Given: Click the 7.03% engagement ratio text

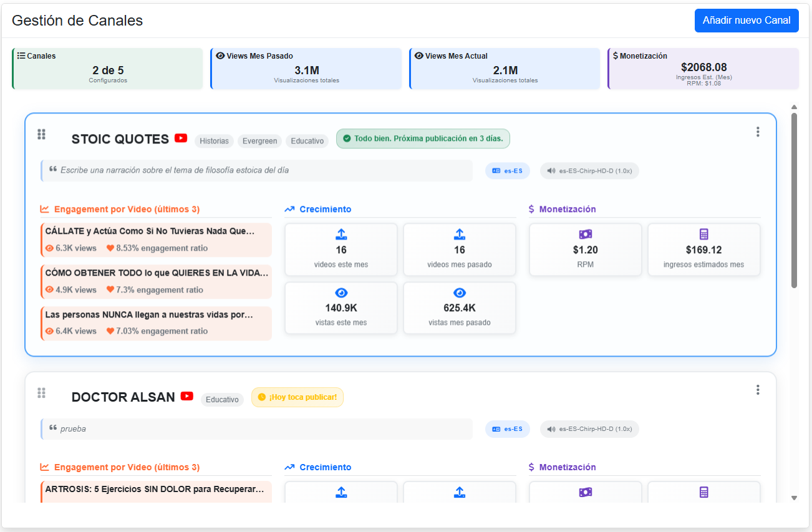Looking at the screenshot, I should click(162, 331).
